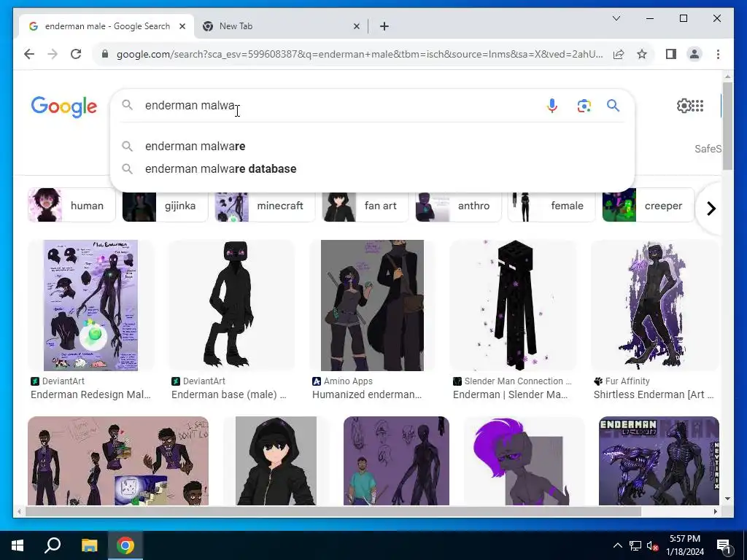Open Humanized enderman Amino image
The height and width of the screenshot is (560, 747).
(372, 306)
